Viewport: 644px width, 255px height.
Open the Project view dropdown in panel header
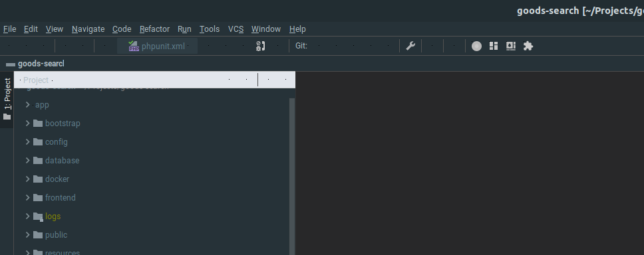36,80
